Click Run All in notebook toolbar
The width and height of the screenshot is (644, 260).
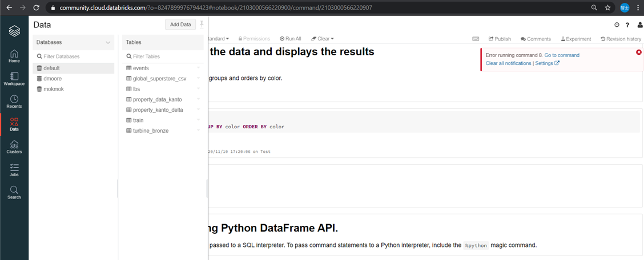pos(291,39)
